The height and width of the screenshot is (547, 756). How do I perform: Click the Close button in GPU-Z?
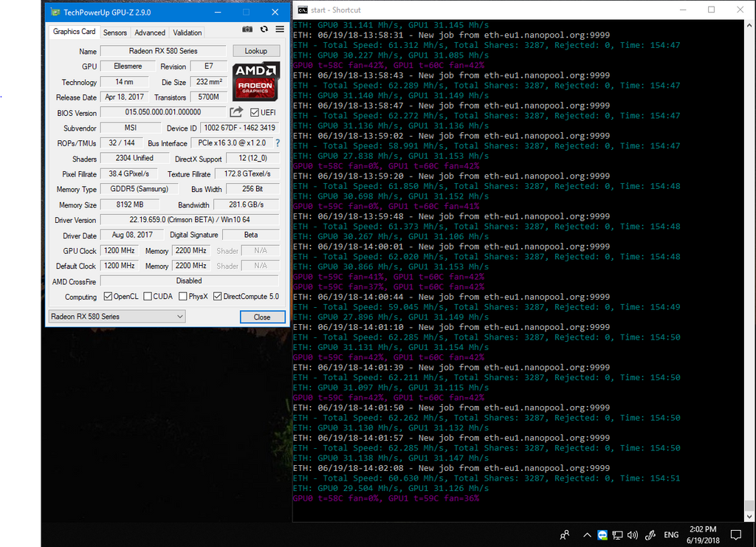pyautogui.click(x=262, y=317)
